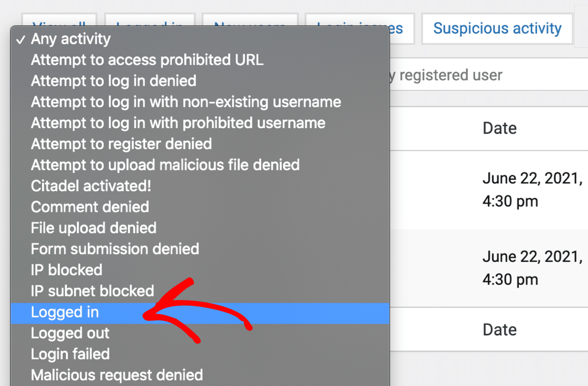This screenshot has height=386, width=588.
Task: Switch to the Suspicious activity tab
Action: (x=497, y=28)
